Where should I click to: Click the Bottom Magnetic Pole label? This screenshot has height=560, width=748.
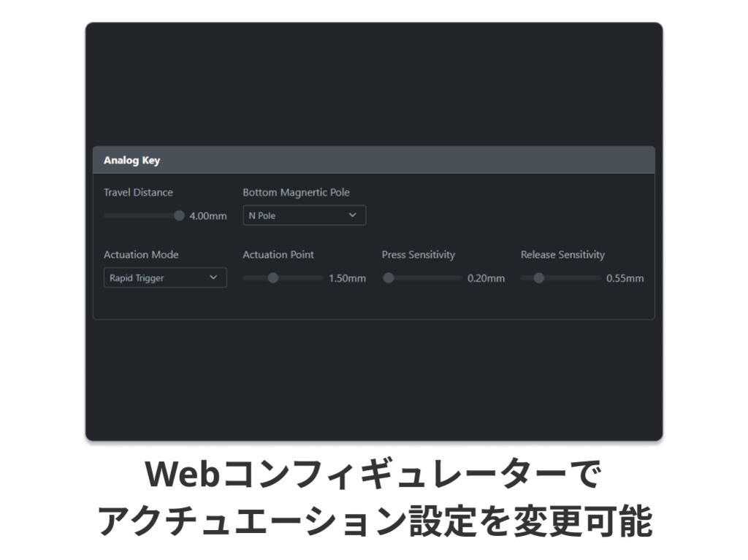coord(297,192)
